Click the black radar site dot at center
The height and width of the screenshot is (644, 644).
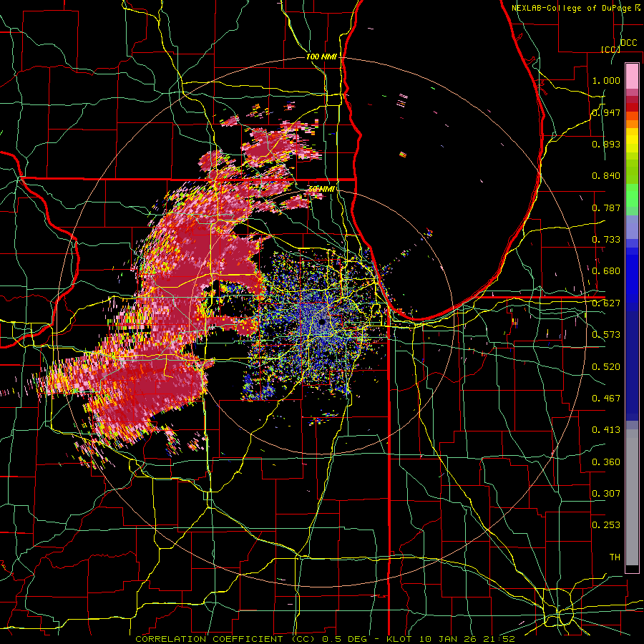[x=322, y=321]
